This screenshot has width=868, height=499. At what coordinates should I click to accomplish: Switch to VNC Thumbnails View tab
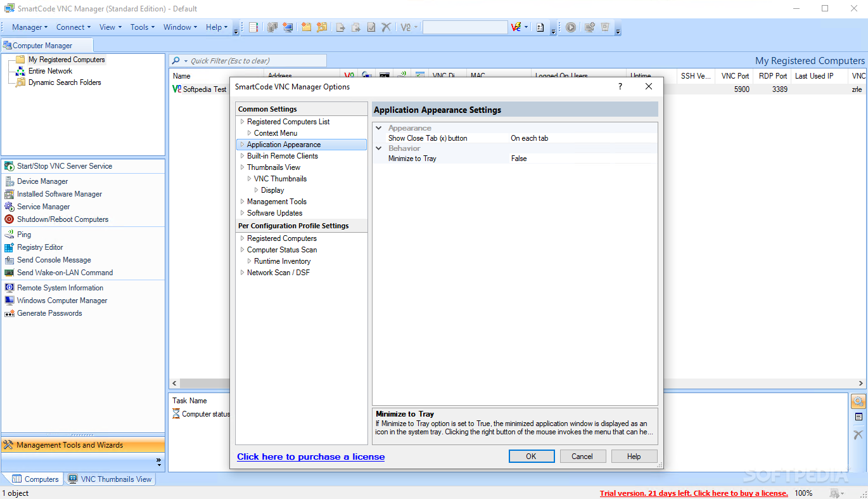[110, 479]
